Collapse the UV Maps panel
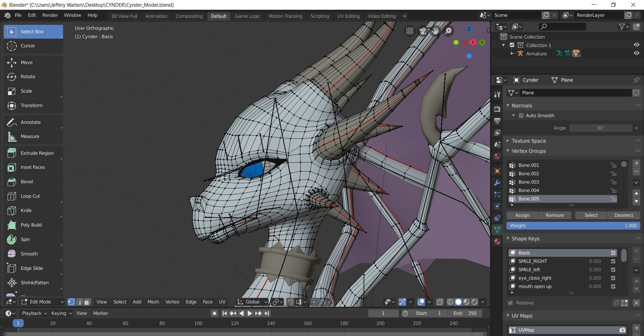 point(508,316)
